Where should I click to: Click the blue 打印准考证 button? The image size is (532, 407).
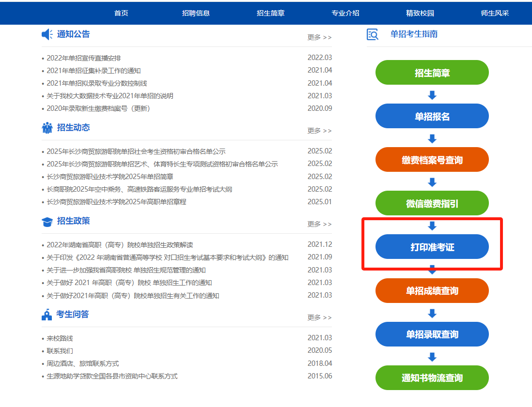coord(432,247)
